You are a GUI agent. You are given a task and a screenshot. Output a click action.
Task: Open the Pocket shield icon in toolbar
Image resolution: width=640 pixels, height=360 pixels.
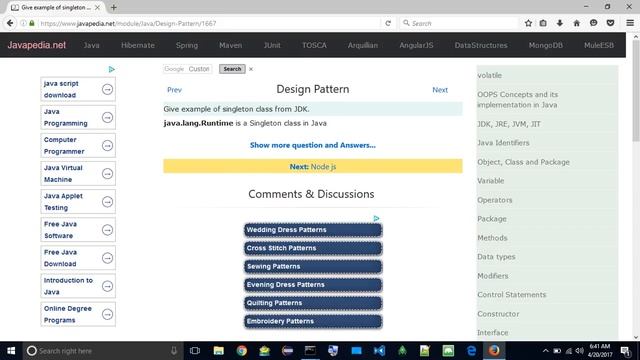point(610,23)
